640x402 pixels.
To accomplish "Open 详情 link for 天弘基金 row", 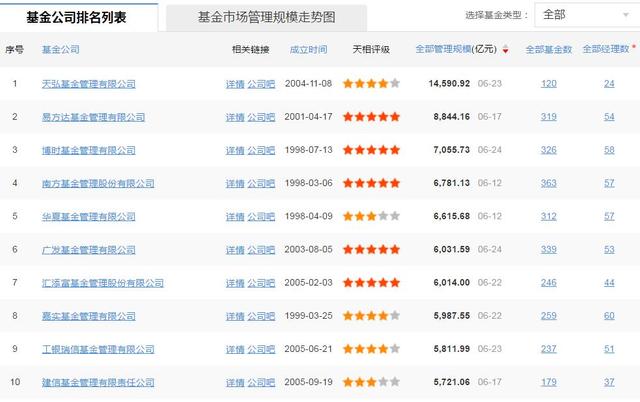I will 235,84.
